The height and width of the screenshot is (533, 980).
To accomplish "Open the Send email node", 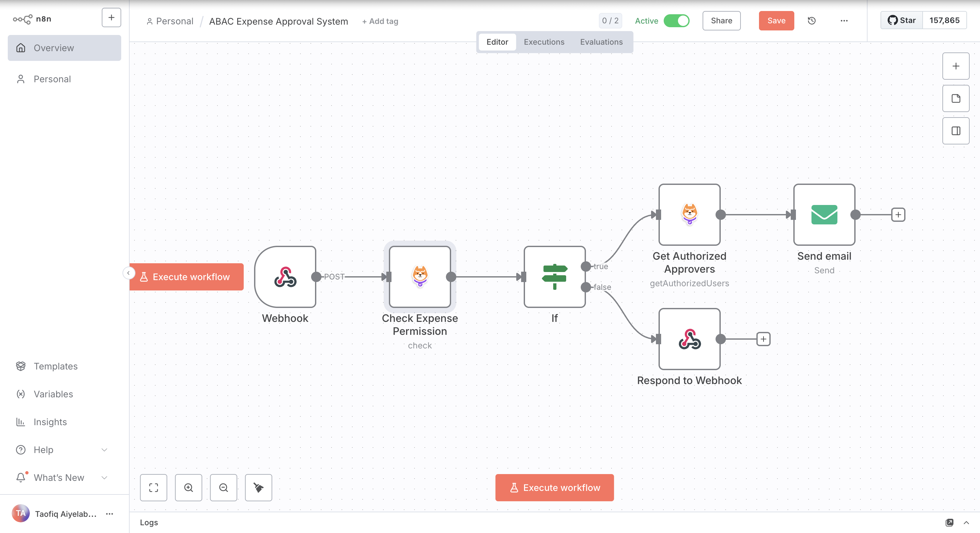I will click(824, 214).
